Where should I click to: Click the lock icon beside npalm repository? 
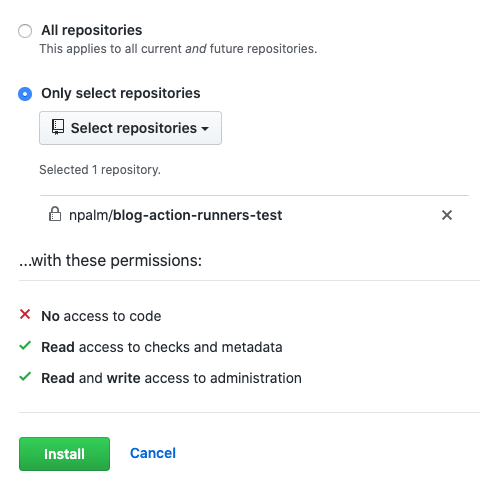(x=55, y=214)
